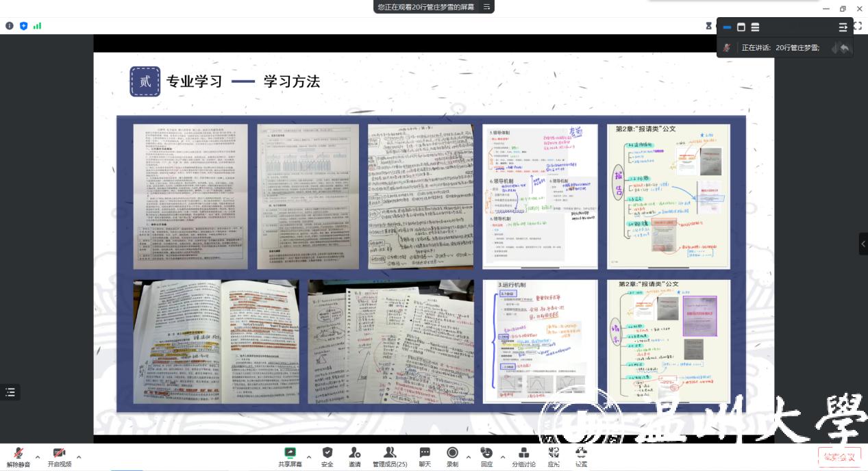Viewport: 868px width, 471px height.
Task: Expand audio options arrow beside 解除静音
Action: click(38, 457)
